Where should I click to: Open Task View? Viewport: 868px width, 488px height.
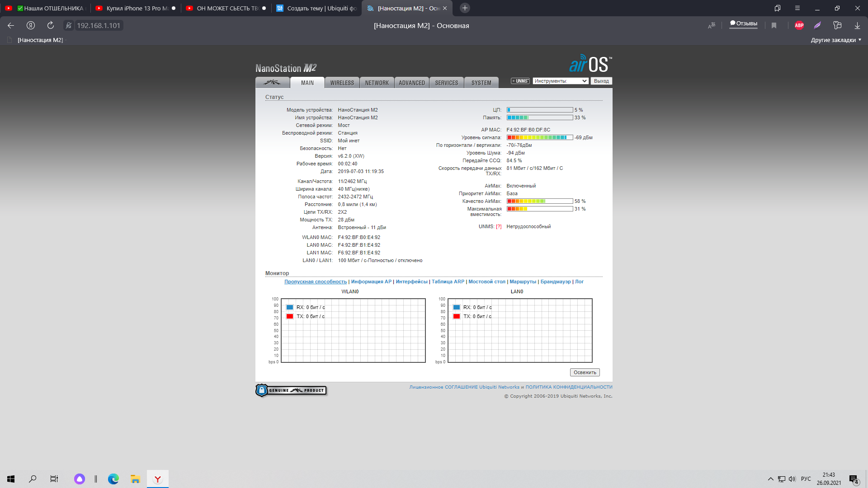pos(54,479)
